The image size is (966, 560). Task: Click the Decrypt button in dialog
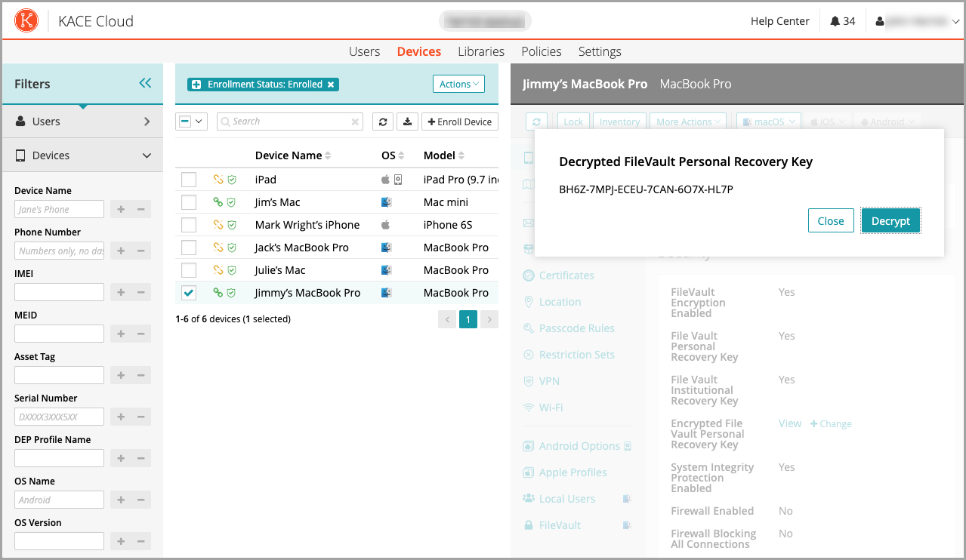pos(890,221)
